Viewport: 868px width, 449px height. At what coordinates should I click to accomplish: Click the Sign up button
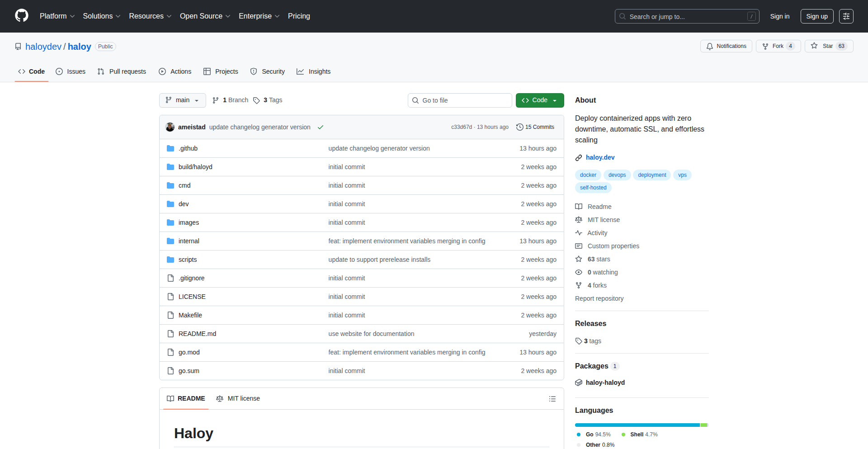click(x=816, y=16)
